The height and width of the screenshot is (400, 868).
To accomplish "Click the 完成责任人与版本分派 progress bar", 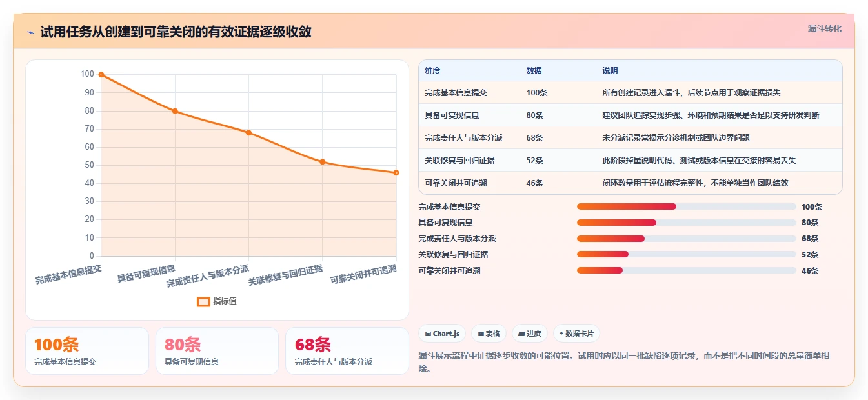I will pos(687,239).
